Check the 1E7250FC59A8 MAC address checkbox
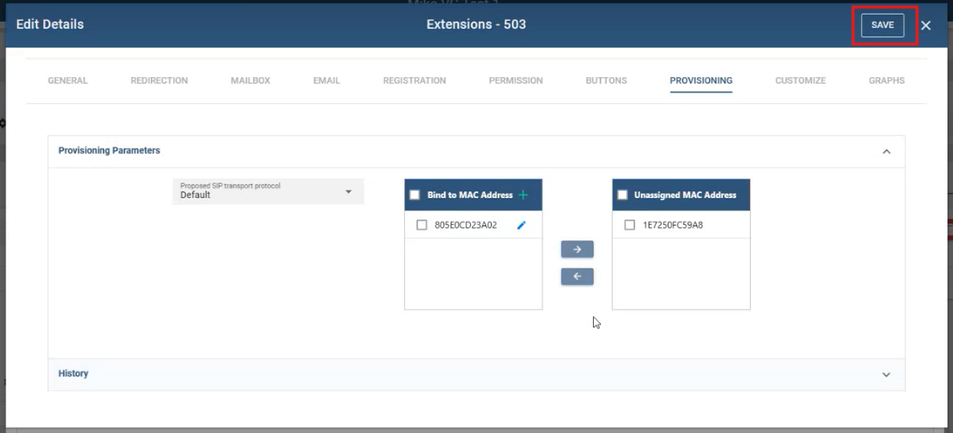 pos(629,225)
